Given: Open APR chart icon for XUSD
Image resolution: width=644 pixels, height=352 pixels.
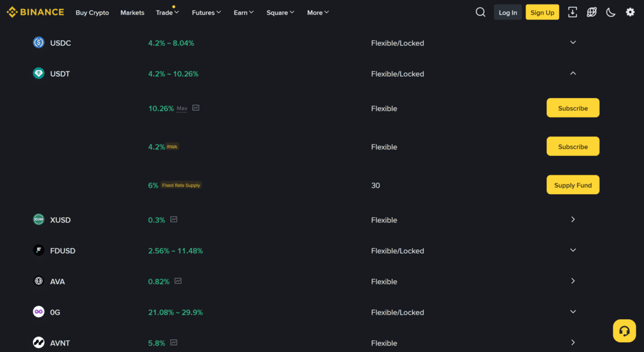Looking at the screenshot, I should point(174,220).
